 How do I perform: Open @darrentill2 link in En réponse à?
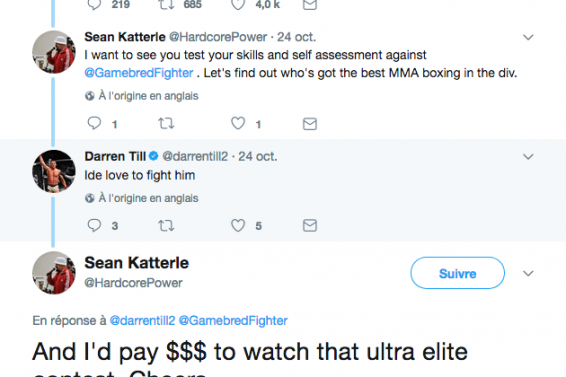point(142,321)
